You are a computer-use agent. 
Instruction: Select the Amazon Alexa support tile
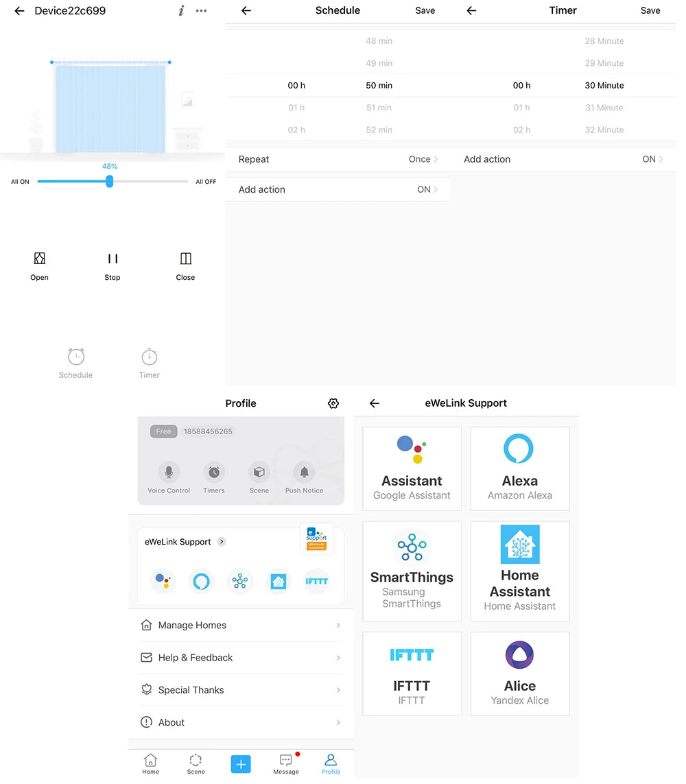(520, 468)
